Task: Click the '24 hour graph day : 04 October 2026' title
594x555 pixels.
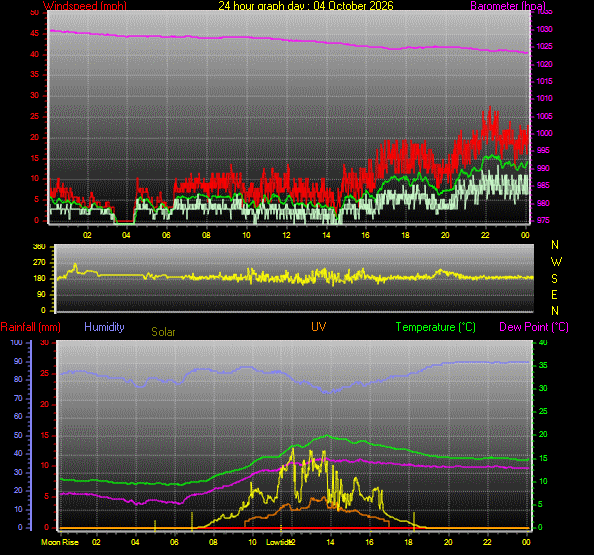Action: click(306, 6)
